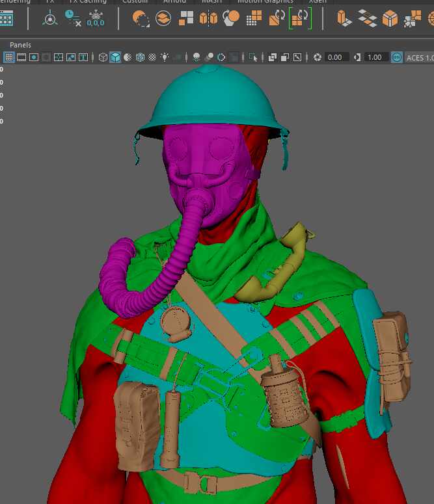Switch to the Arnold shelf tab

pos(174,1)
